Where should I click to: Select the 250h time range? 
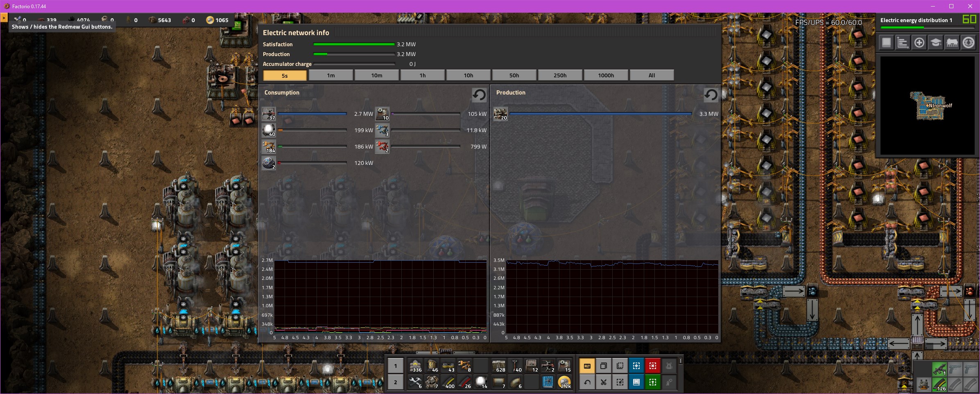[x=560, y=75]
